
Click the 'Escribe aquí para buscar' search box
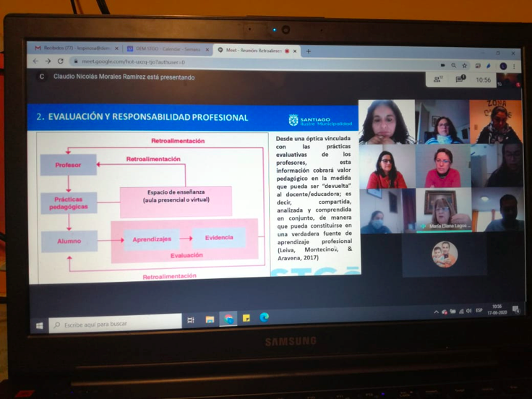(x=116, y=324)
